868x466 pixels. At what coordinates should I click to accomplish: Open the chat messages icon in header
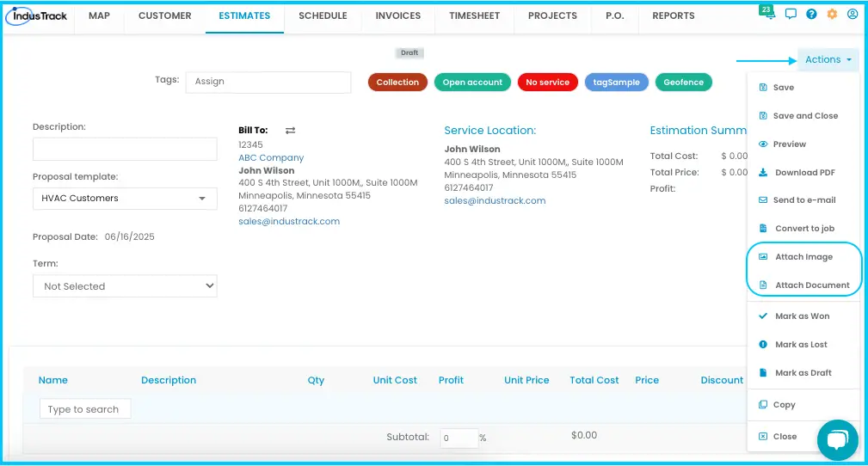click(x=791, y=15)
